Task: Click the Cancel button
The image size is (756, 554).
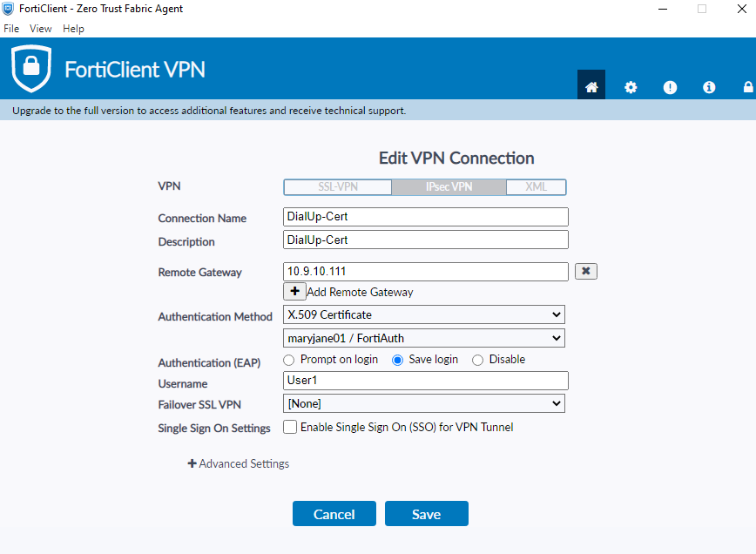Action: (334, 514)
